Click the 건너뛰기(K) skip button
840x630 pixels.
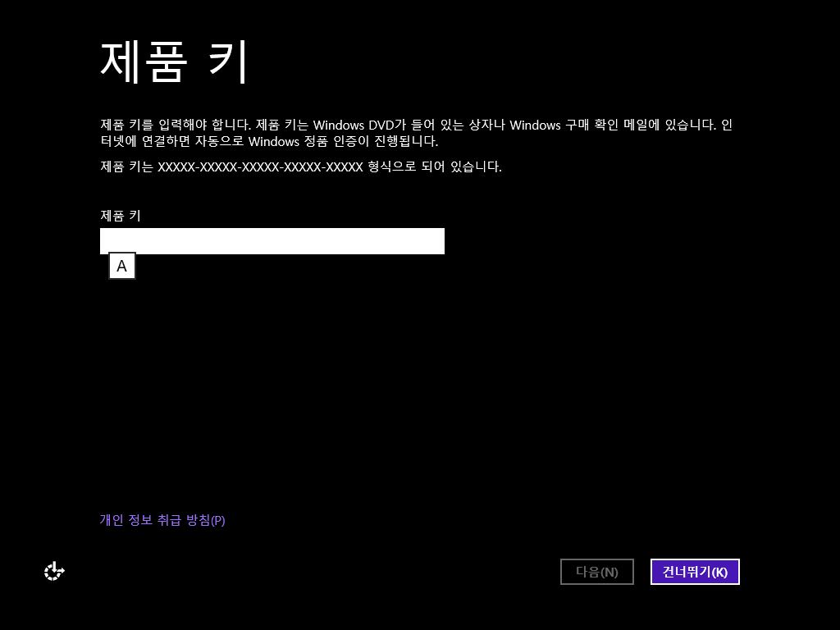(695, 572)
